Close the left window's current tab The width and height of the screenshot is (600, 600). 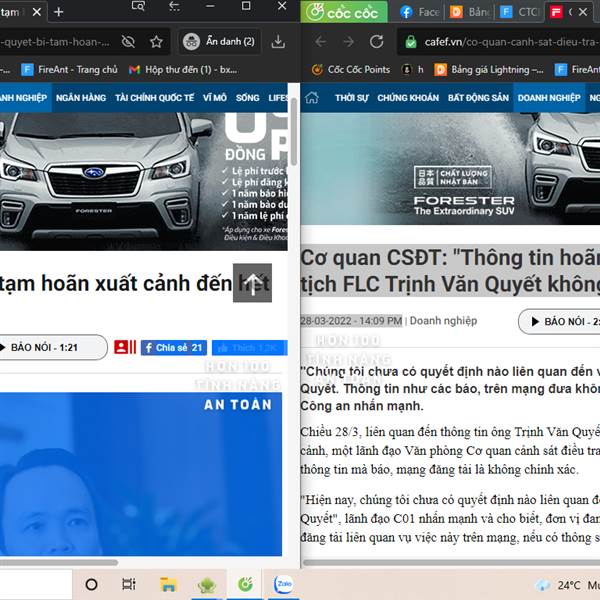tap(37, 12)
